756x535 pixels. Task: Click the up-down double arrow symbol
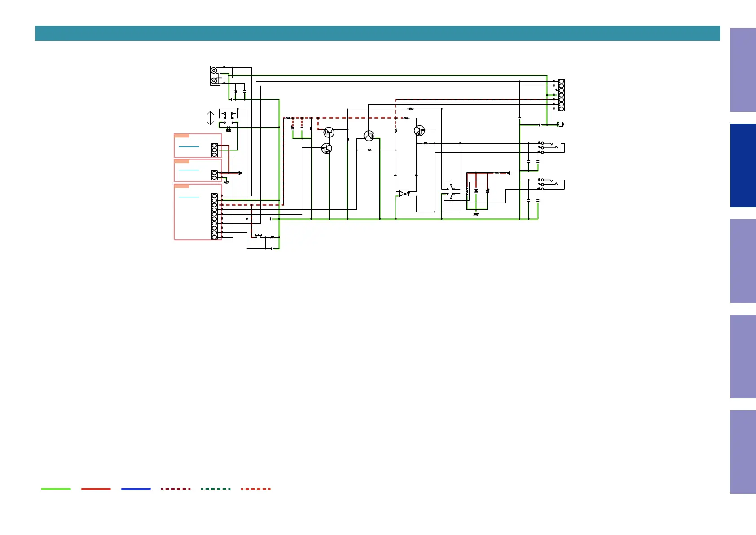pyautogui.click(x=210, y=118)
